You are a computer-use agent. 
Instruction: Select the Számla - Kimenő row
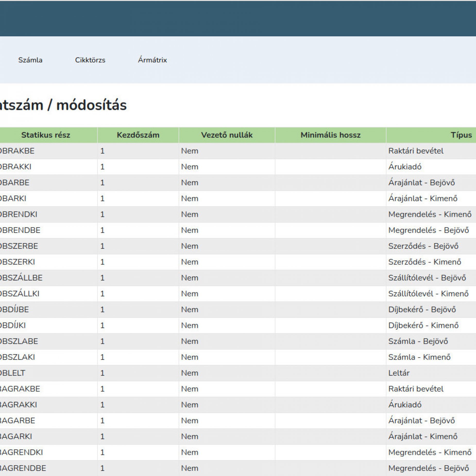419,357
